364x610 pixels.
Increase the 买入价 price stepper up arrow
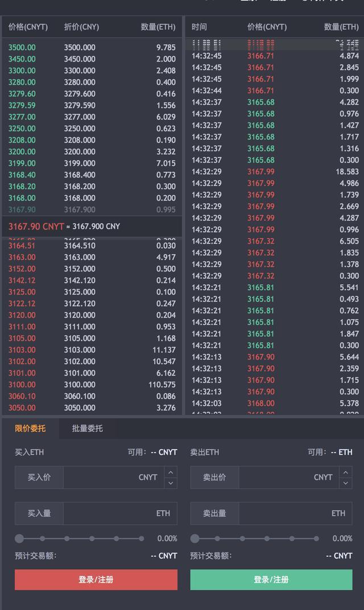pos(171,472)
